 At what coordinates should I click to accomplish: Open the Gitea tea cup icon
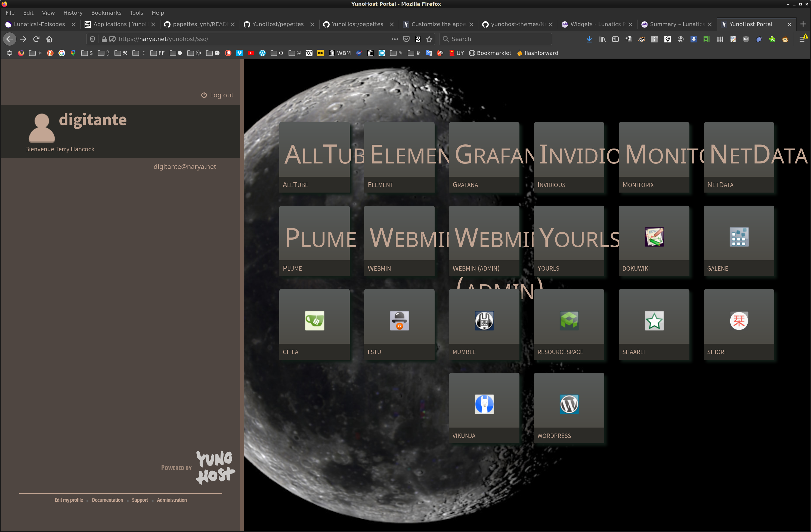[x=314, y=320]
